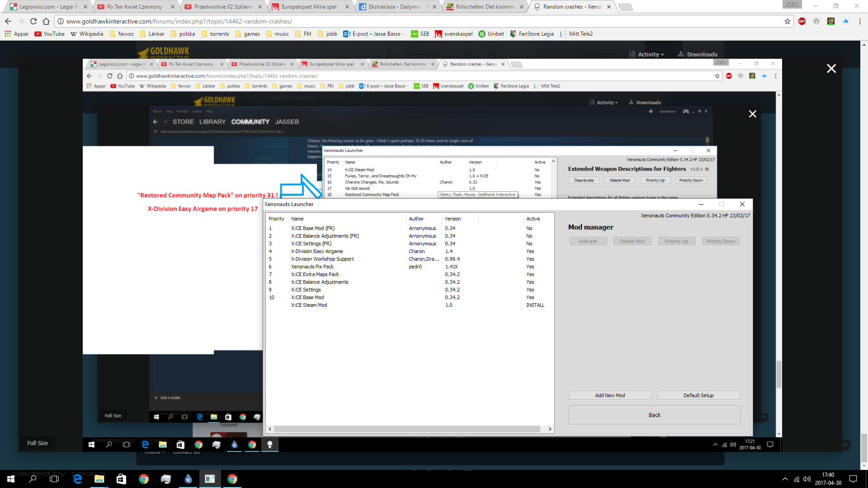
Task: Open the forum's Downloads menu item
Action: pos(698,54)
